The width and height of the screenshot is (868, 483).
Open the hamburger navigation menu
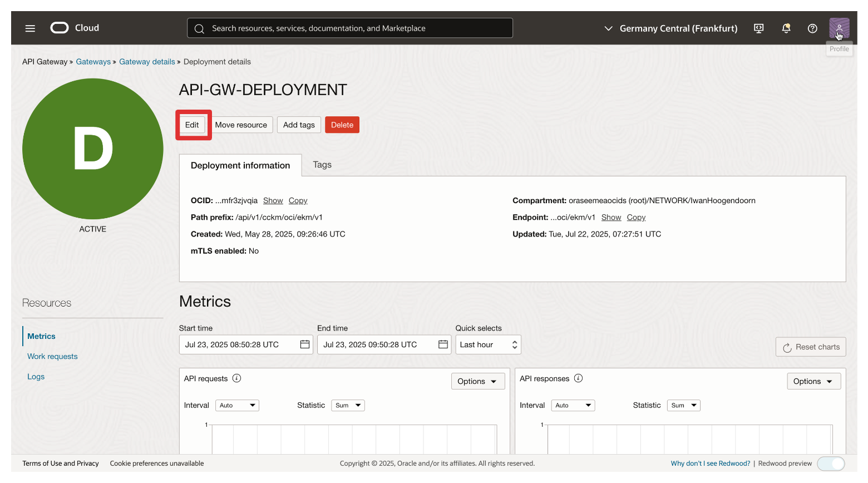30,28
